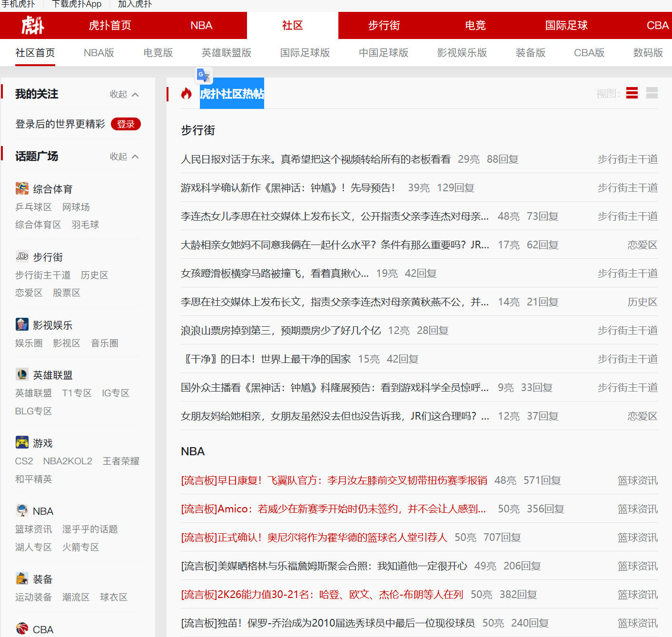
Task: Click the flame icon beside 虎扑社区热帖
Action: [x=186, y=93]
